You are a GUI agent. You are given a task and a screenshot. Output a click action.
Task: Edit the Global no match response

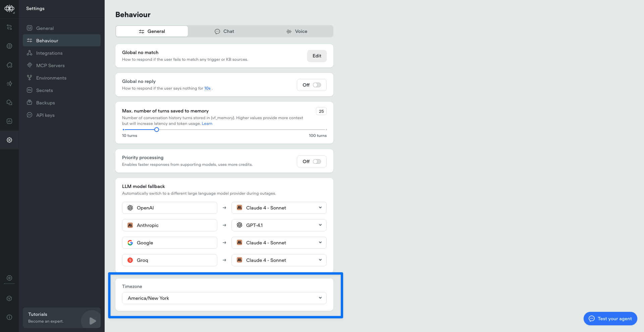coord(317,56)
